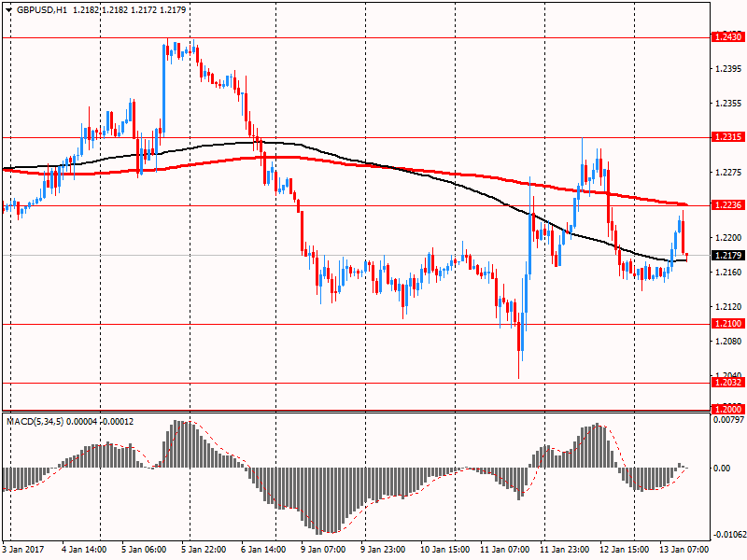
Task: Select the 5 Jan 22:00 time label
Action: coord(204,550)
